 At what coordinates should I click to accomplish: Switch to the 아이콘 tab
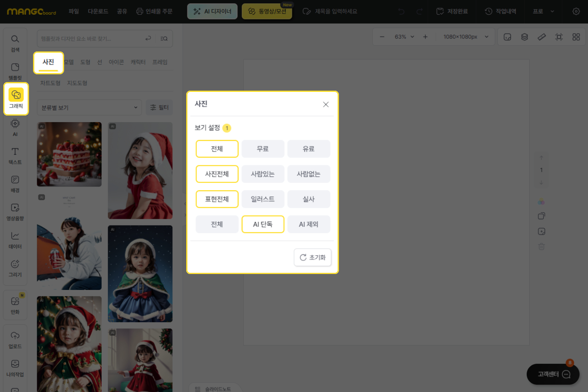tap(116, 62)
